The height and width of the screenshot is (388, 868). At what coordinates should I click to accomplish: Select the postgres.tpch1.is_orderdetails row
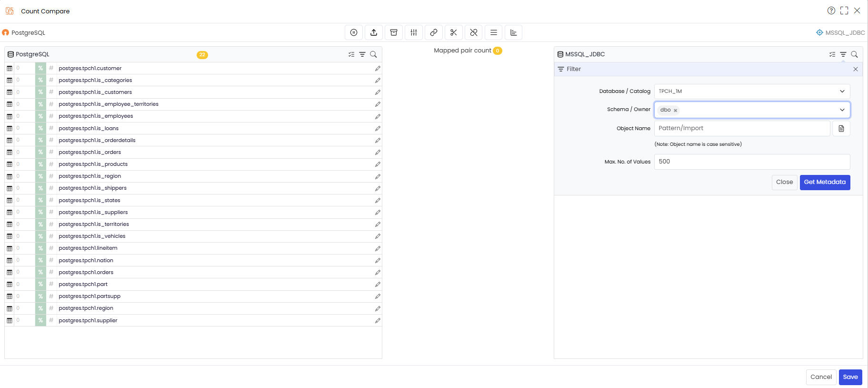point(193,141)
